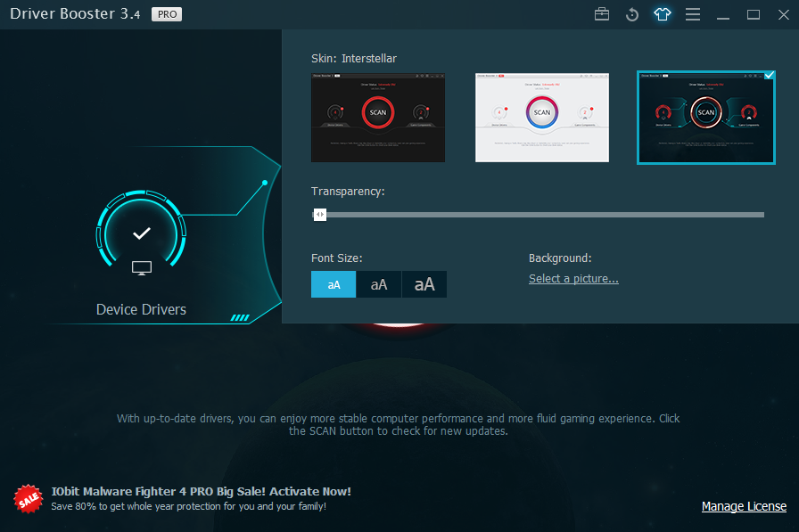Open the hamburger main menu
Viewport: 799px width, 532px height.
coord(693,14)
